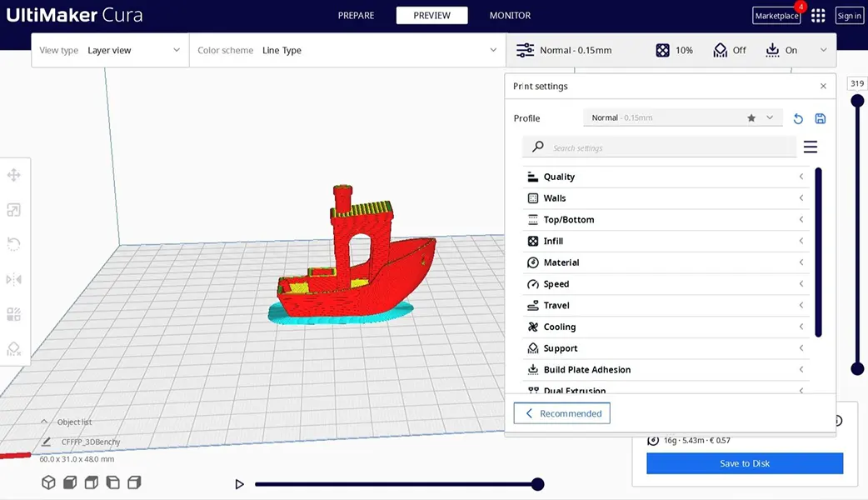Open the application switcher grid icon
The height and width of the screenshot is (500, 868).
coord(818,16)
